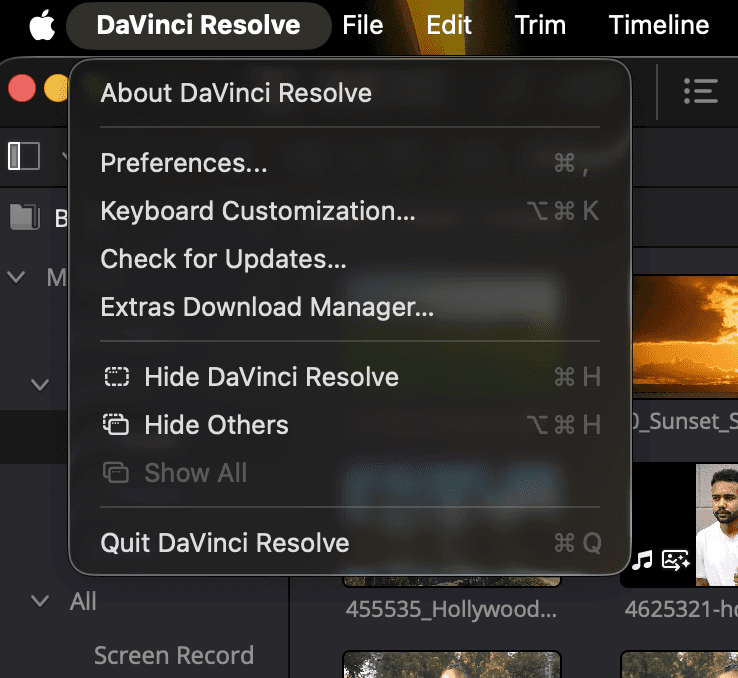Open Extras Download Manager
Image resolution: width=738 pixels, height=678 pixels.
[x=350, y=307]
